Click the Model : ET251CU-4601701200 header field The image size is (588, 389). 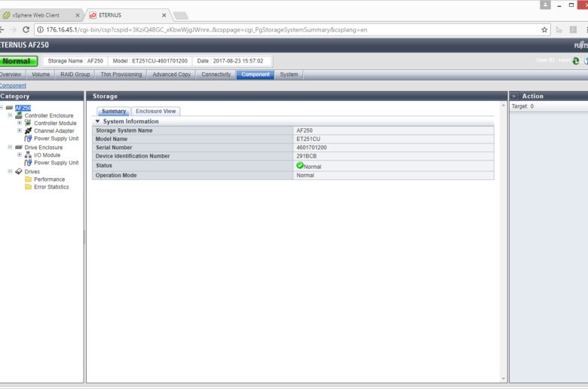pos(150,61)
